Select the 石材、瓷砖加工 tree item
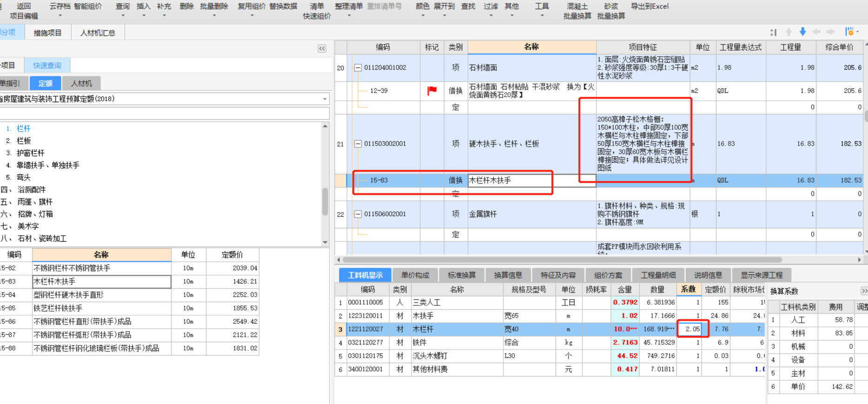 pos(42,238)
